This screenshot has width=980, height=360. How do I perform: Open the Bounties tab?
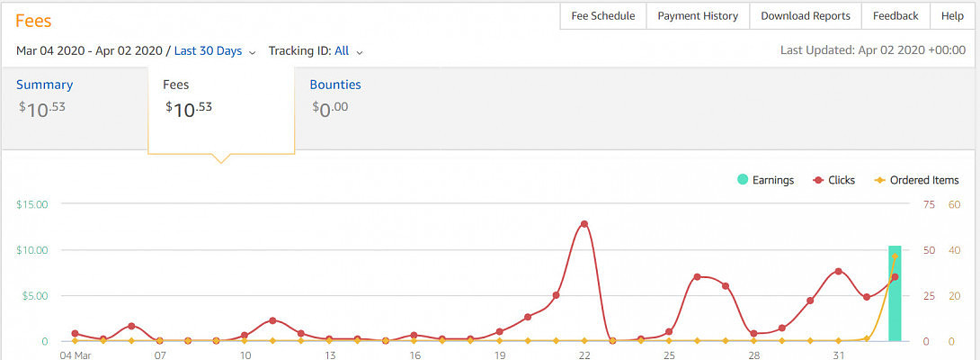[335, 85]
